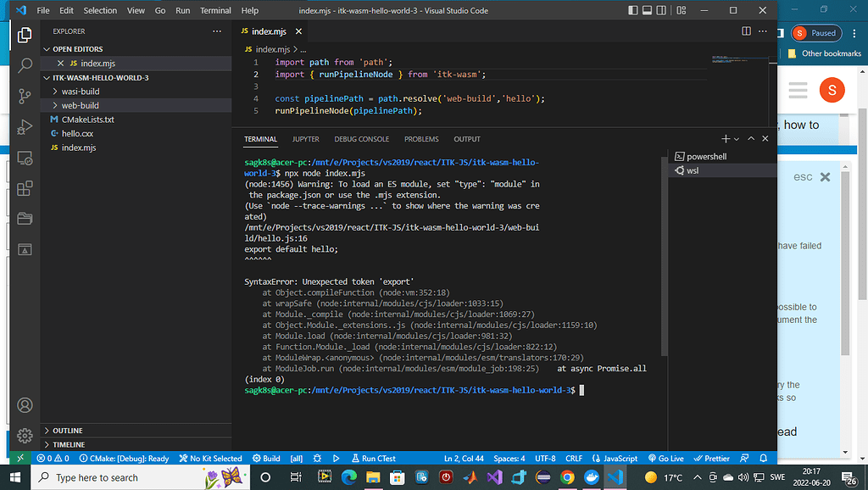Open the Manage gear icon
The height and width of the screenshot is (490, 868).
click(25, 436)
